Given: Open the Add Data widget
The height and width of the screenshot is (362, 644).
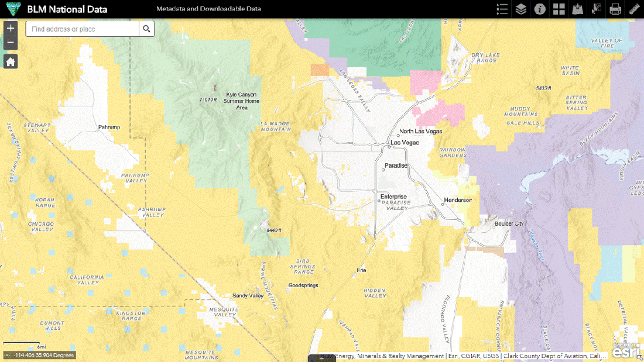Looking at the screenshot, I should [x=577, y=9].
